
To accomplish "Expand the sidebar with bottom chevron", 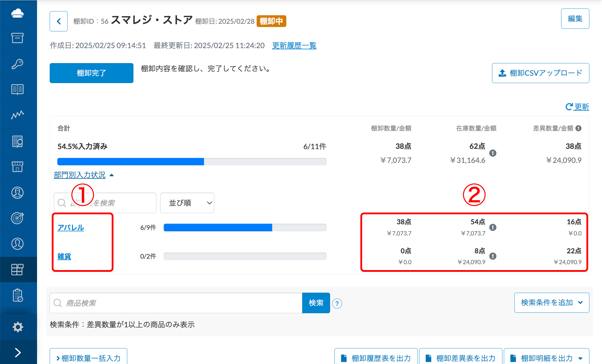I will (x=18, y=352).
